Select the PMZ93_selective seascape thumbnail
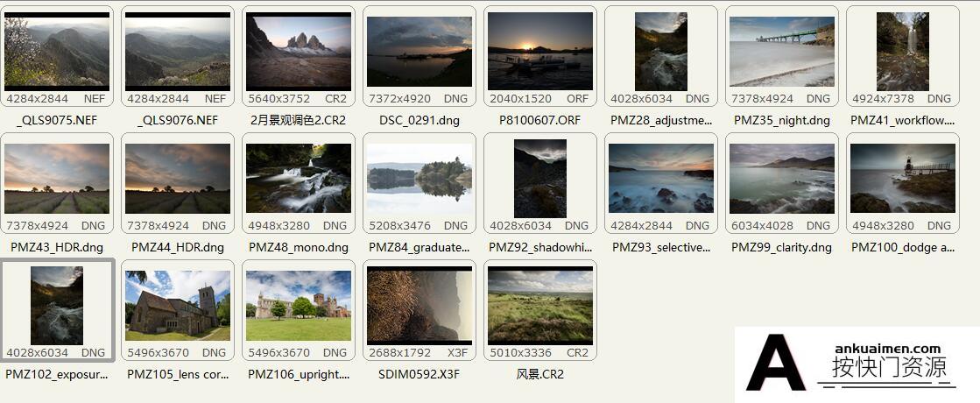 click(x=661, y=179)
